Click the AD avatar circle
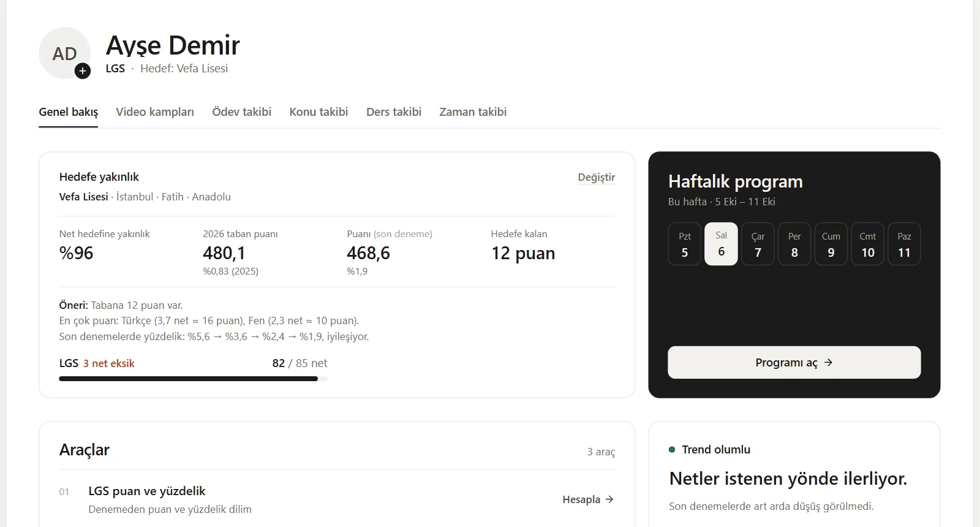 (x=64, y=53)
